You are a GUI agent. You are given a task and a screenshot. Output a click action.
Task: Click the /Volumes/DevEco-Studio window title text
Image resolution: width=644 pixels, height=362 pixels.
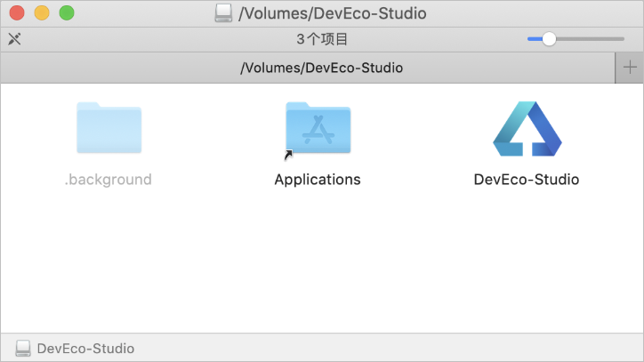333,13
